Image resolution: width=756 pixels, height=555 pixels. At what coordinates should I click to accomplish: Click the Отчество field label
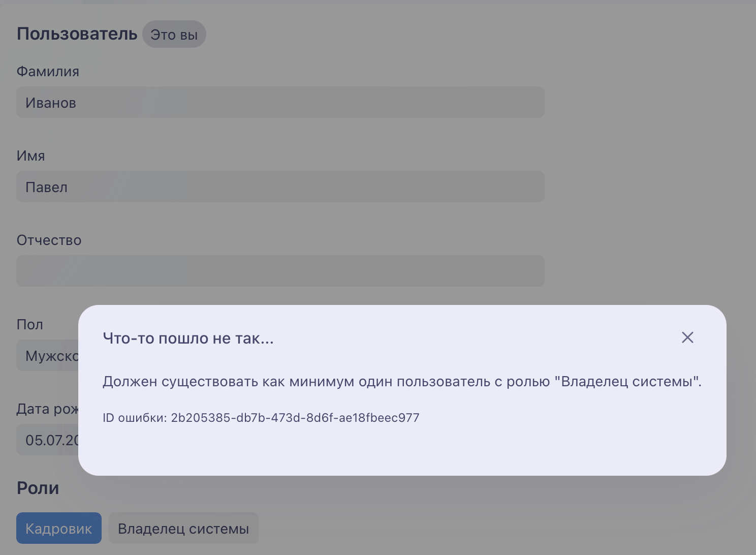click(x=49, y=240)
